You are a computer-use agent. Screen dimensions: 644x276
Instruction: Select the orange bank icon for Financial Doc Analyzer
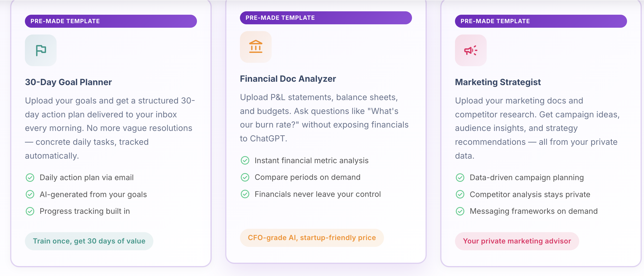(255, 47)
